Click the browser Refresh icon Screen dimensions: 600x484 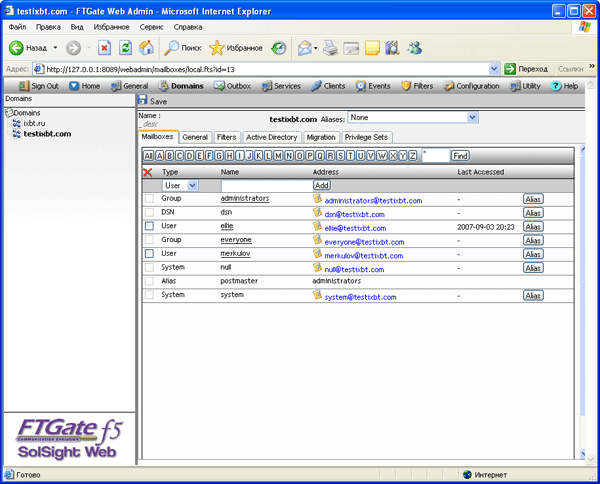[x=126, y=48]
